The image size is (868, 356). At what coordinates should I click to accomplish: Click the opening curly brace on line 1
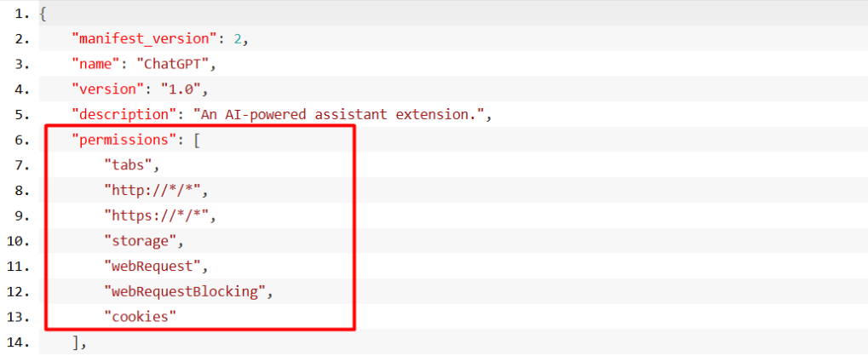click(43, 14)
